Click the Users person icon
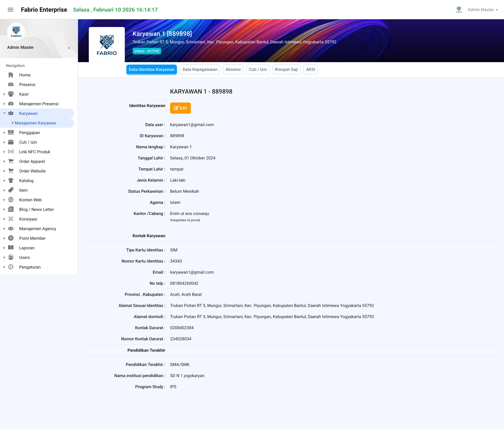 pos(11,257)
